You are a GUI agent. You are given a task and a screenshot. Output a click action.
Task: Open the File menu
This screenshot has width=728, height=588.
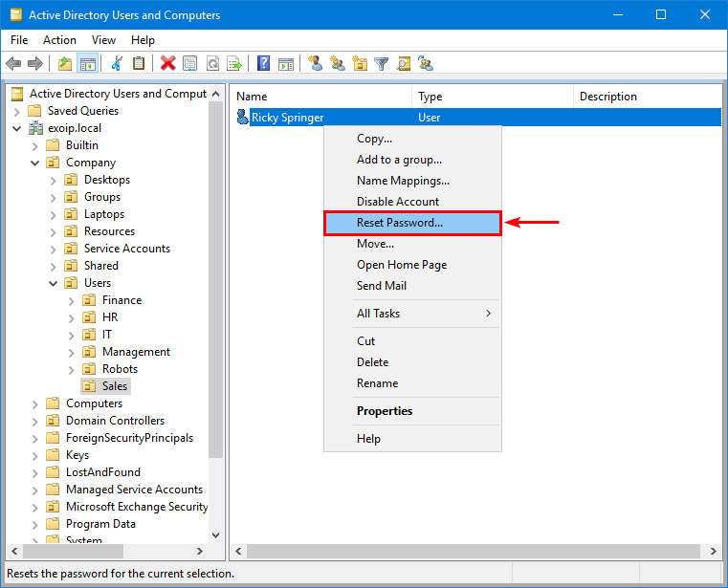pos(19,40)
